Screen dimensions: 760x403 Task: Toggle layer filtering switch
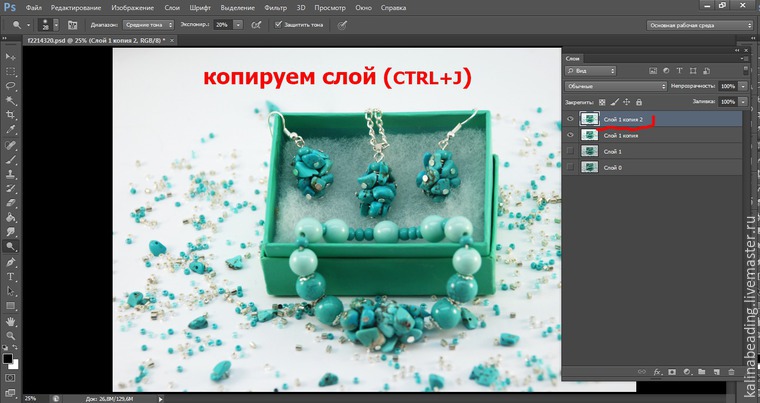tap(745, 71)
